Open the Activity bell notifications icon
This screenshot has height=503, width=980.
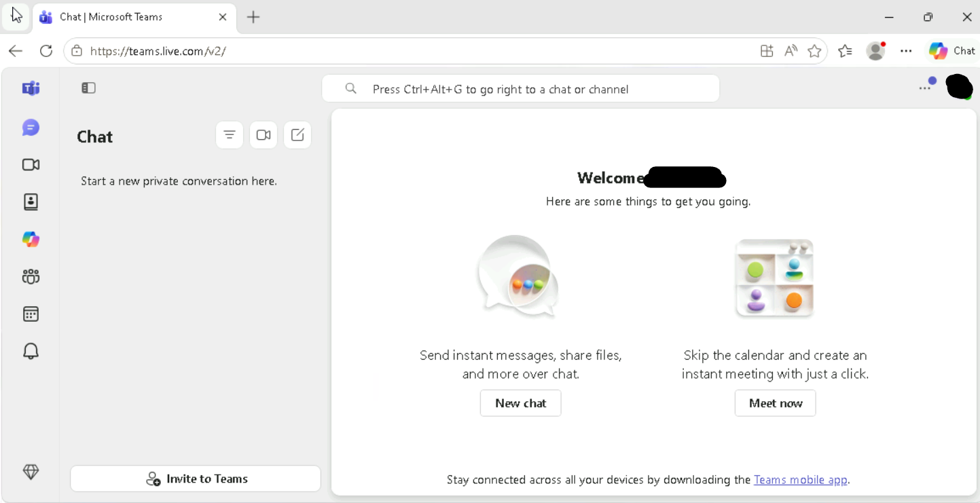tap(31, 351)
